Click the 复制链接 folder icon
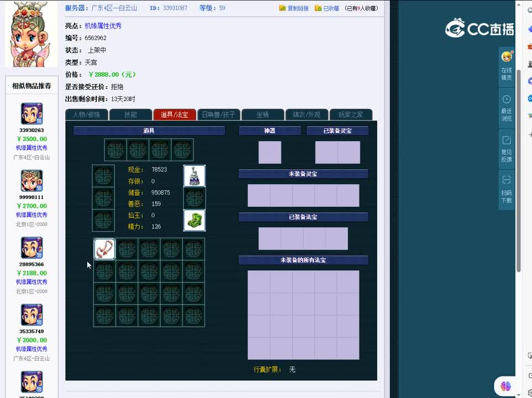Screen dimensions: 532x398 (282, 8)
